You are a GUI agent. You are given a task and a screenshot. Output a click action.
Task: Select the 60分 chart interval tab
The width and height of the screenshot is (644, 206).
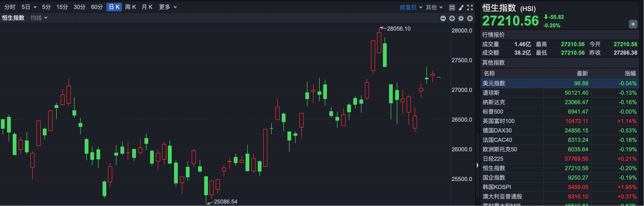tap(97, 7)
